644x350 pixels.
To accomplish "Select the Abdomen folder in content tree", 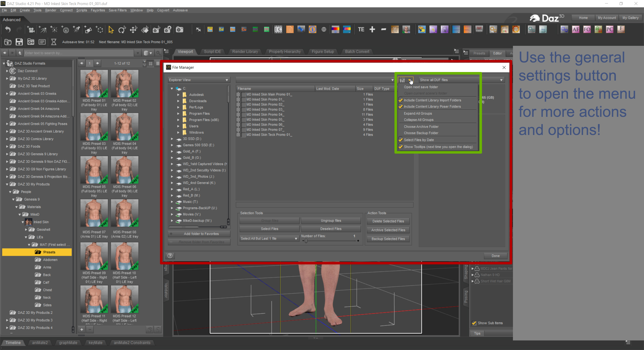I will point(50,260).
